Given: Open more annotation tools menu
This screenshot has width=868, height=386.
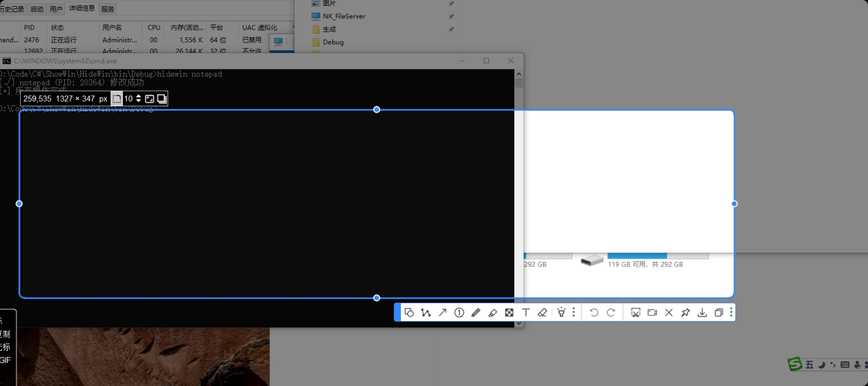Looking at the screenshot, I should click(573, 313).
